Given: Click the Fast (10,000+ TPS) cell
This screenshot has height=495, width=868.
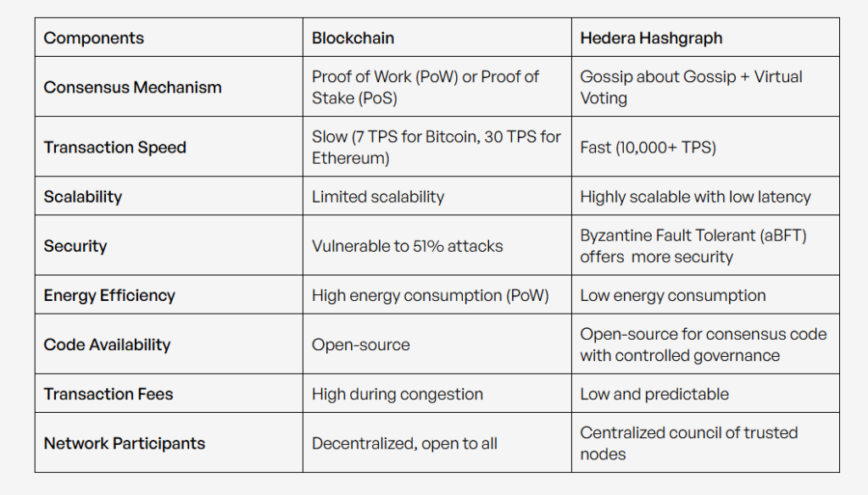Looking at the screenshot, I should (x=648, y=147).
